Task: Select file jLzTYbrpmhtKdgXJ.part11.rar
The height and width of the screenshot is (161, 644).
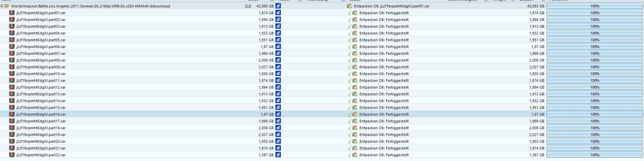Action: click(41, 80)
